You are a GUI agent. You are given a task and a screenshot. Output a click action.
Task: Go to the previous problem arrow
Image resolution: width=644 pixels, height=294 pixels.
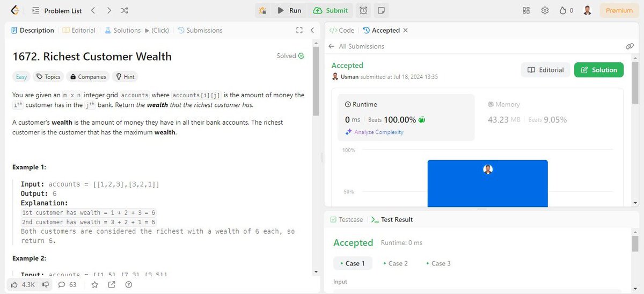[x=93, y=10]
